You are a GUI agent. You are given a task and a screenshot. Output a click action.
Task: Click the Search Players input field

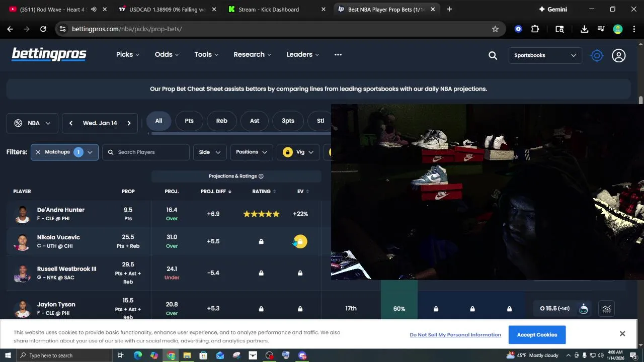click(146, 152)
